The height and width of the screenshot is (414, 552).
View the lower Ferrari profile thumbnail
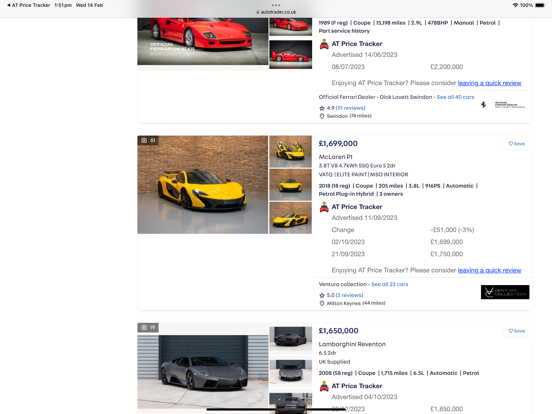coord(290,55)
